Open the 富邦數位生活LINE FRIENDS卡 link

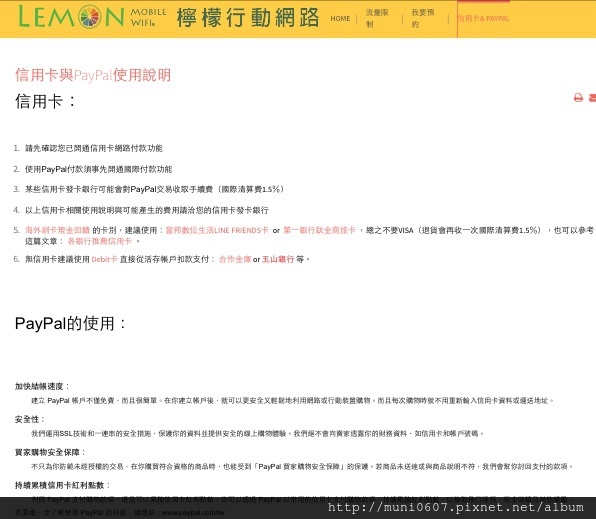pyautogui.click(x=217, y=230)
